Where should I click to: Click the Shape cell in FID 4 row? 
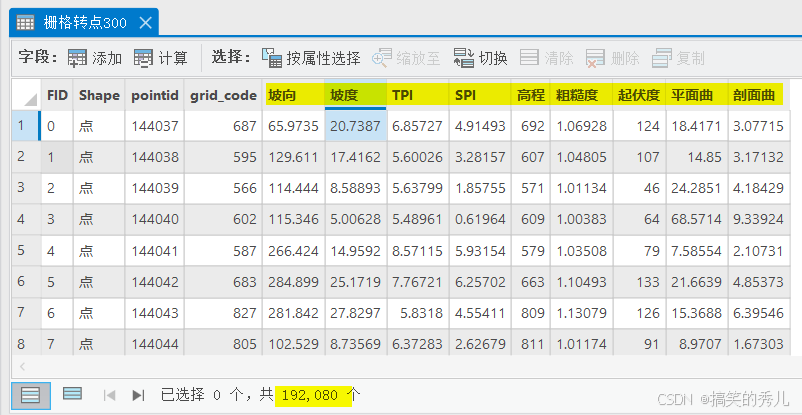point(99,251)
